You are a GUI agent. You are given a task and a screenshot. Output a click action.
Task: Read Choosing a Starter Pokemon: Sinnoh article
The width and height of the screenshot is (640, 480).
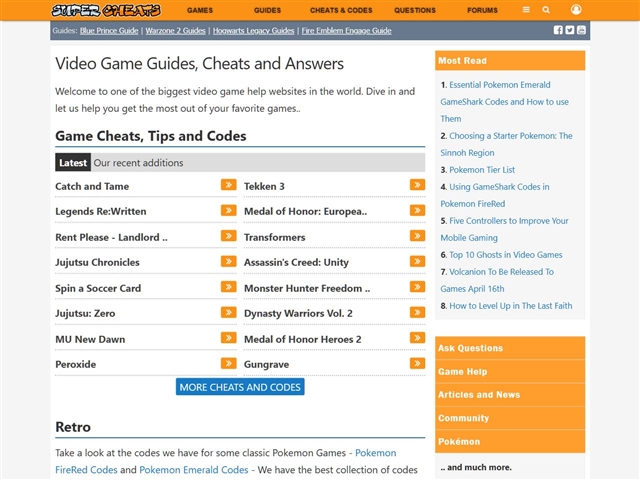point(507,144)
